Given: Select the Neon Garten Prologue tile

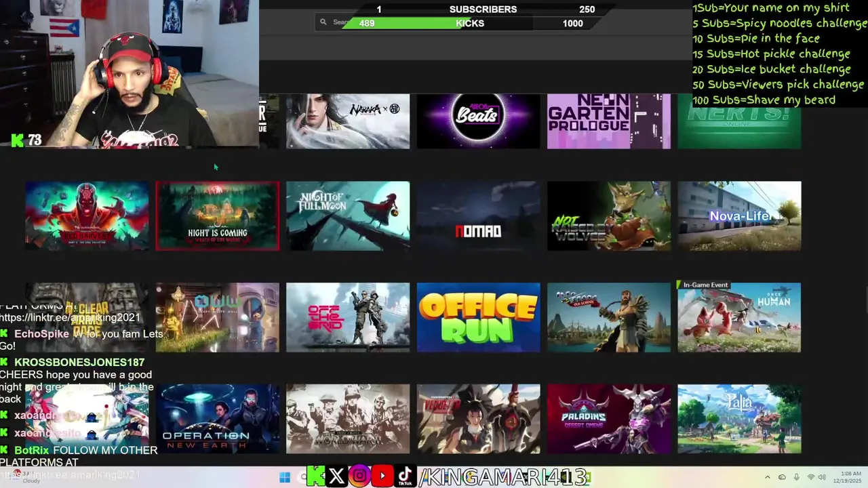Looking at the screenshot, I should pos(609,121).
